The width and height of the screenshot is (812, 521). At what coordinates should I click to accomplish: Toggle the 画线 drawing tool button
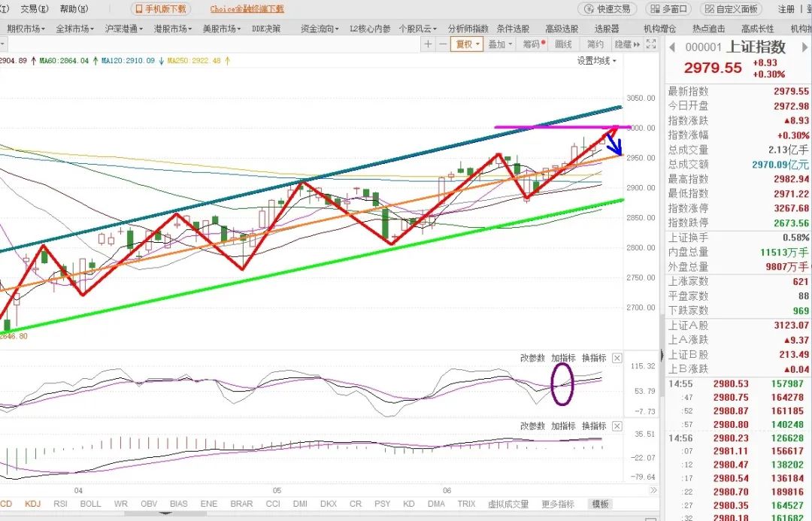[x=563, y=44]
